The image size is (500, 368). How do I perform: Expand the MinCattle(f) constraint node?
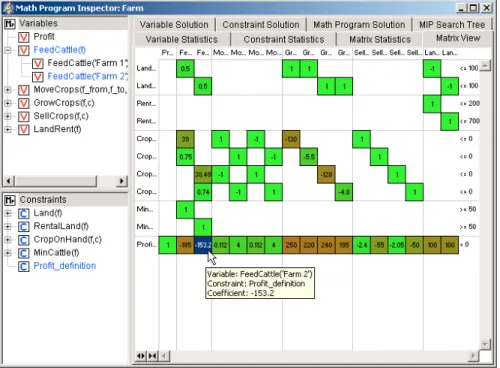click(x=8, y=253)
